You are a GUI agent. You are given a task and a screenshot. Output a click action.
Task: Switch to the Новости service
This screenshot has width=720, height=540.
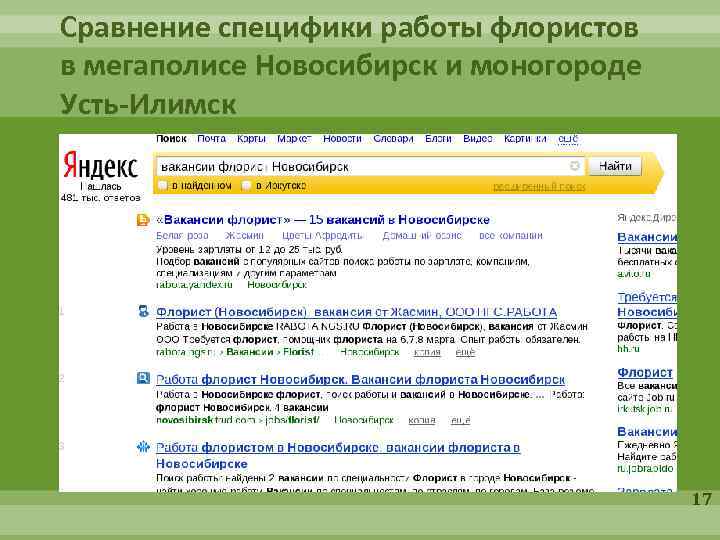pyautogui.click(x=342, y=139)
